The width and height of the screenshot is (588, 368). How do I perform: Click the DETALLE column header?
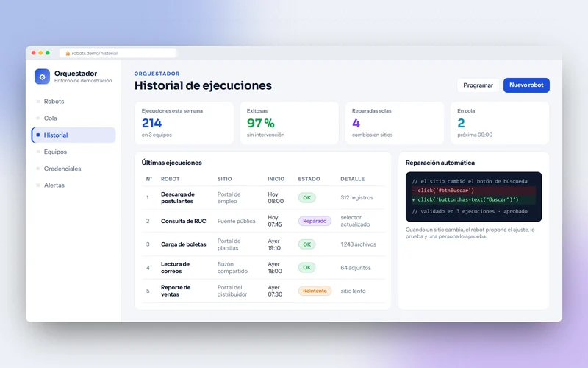pos(353,179)
